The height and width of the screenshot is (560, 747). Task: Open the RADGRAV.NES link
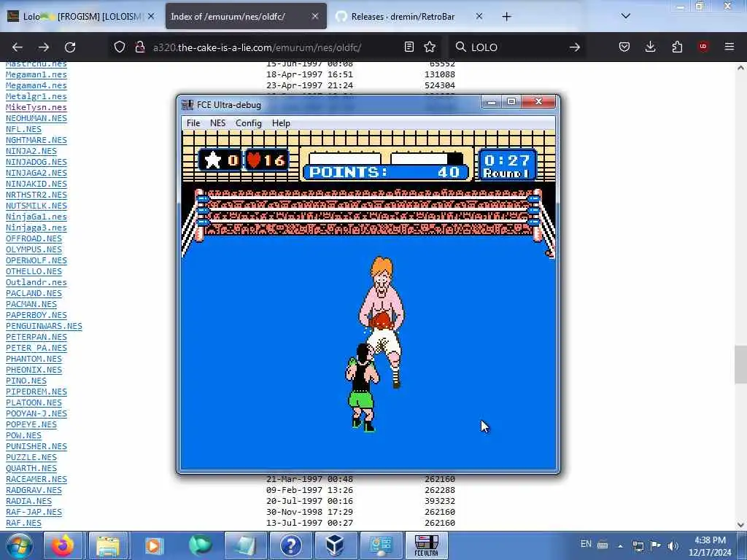(34, 491)
